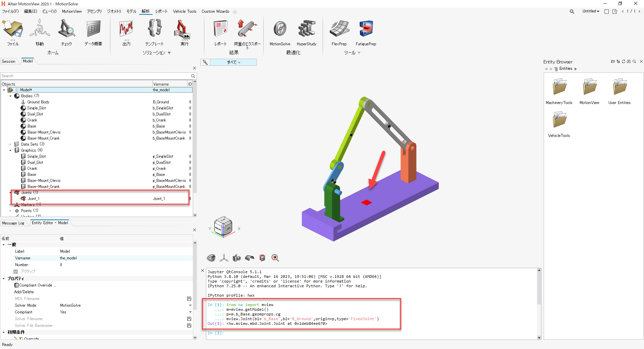644x349 pixels.
Task: Collapse the プロパティ section
Action: [4, 279]
